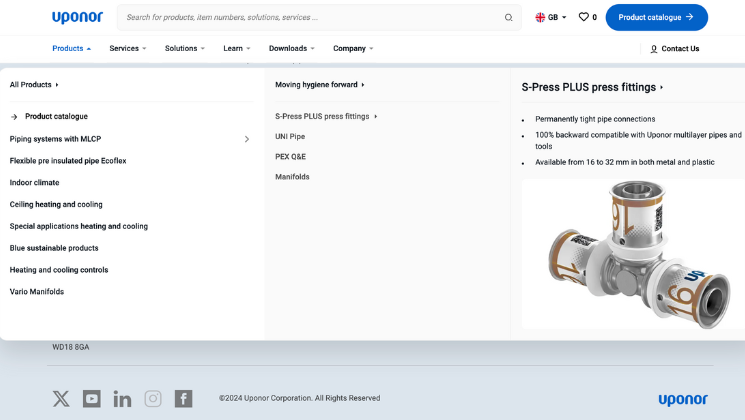Click the search magnifier icon
Viewport: 745px width, 420px height.
(x=508, y=17)
